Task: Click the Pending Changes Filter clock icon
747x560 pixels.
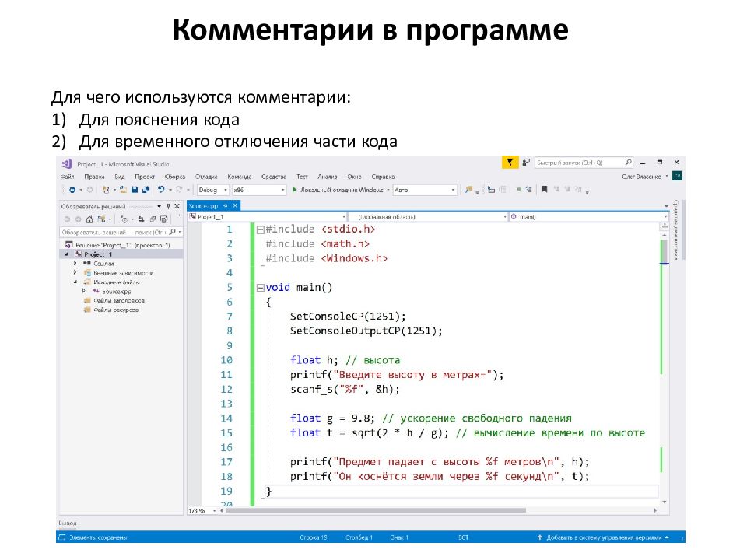Action: tap(124, 219)
